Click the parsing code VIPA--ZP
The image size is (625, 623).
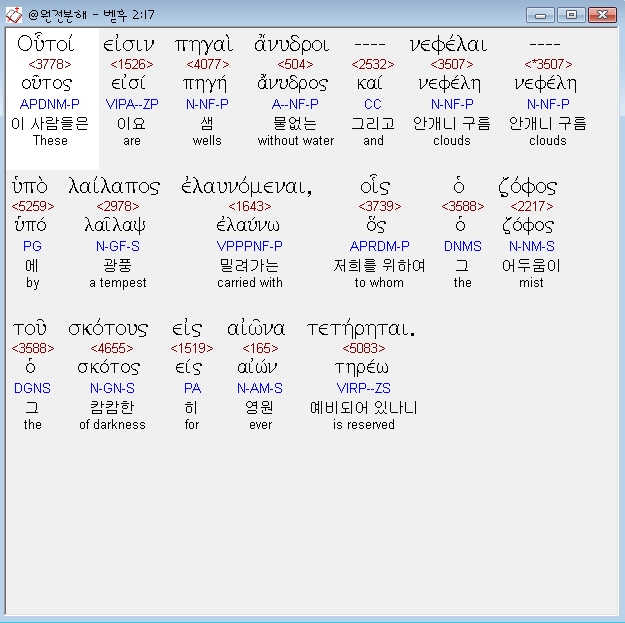[132, 104]
